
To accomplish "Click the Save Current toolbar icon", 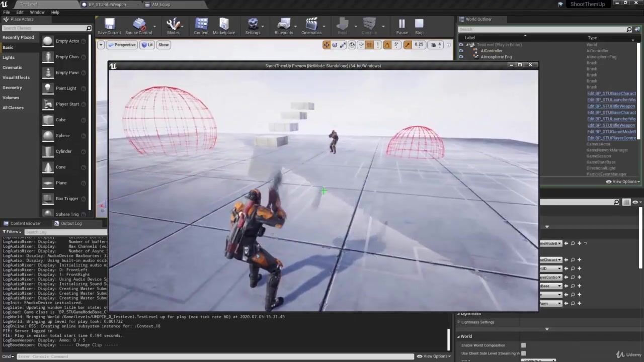I will pos(109,26).
